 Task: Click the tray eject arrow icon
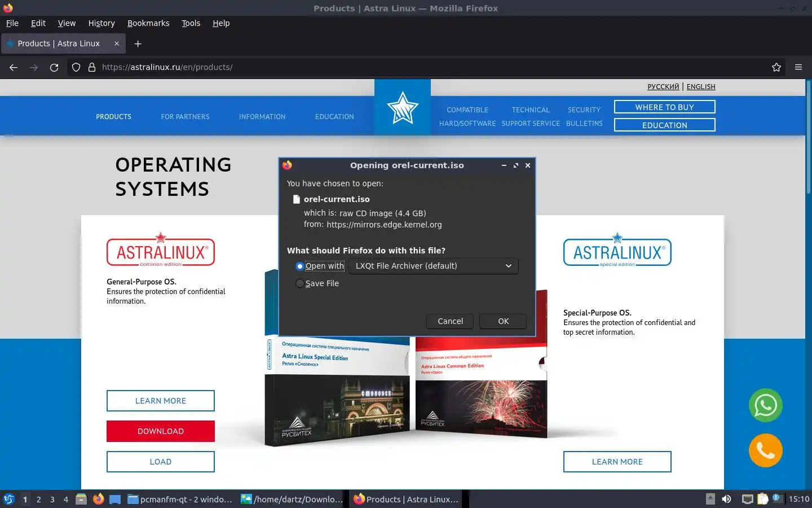click(x=710, y=499)
